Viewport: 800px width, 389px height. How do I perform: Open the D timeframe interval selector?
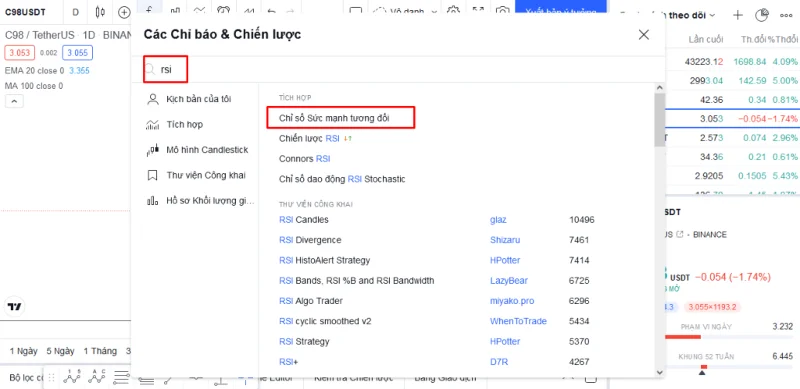[76, 12]
